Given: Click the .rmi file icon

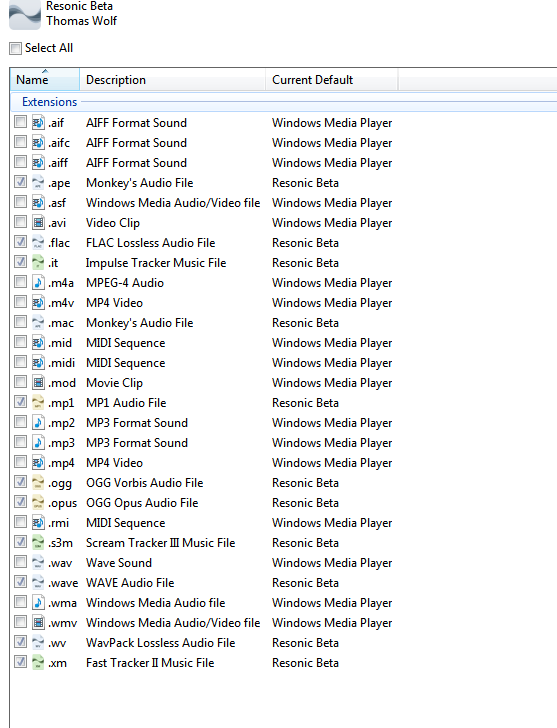Looking at the screenshot, I should (x=38, y=522).
